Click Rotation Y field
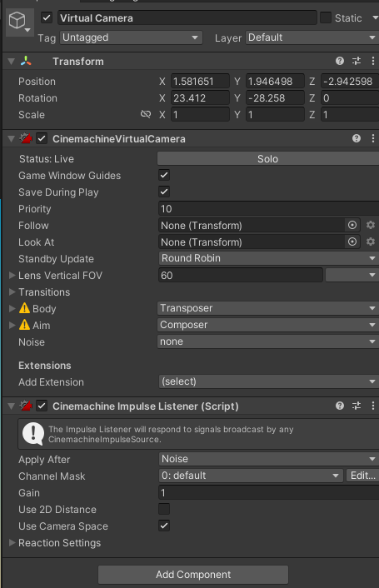This screenshot has width=379, height=588. [x=275, y=98]
